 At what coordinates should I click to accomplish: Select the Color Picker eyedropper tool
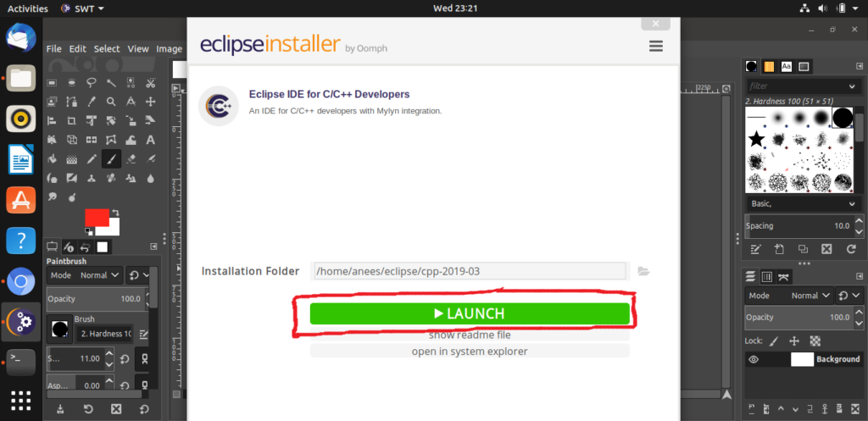pos(92,102)
